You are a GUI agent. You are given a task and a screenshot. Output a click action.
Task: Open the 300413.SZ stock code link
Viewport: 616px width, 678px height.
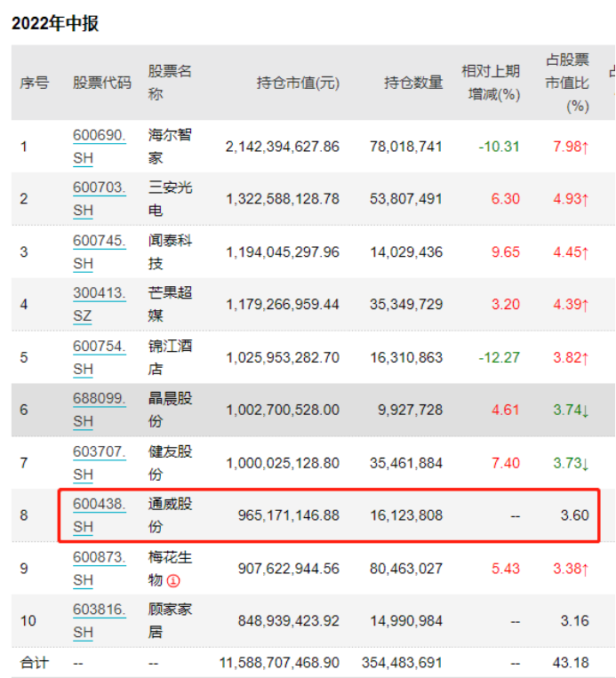(99, 304)
